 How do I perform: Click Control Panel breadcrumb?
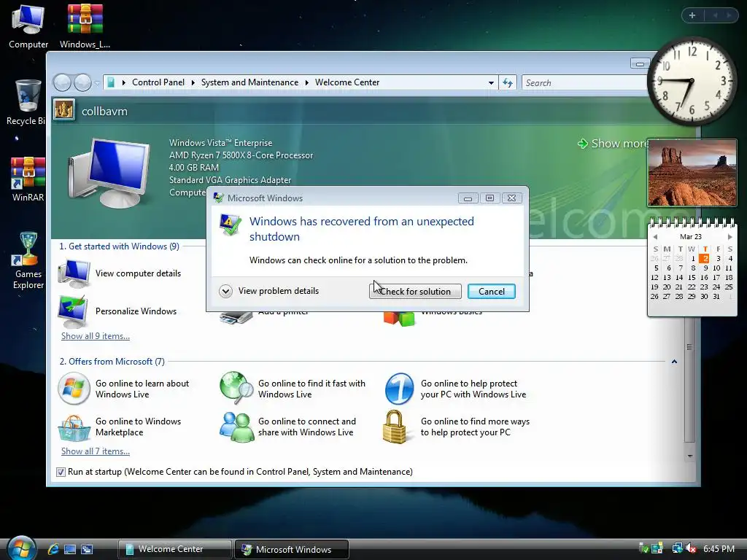pos(158,82)
